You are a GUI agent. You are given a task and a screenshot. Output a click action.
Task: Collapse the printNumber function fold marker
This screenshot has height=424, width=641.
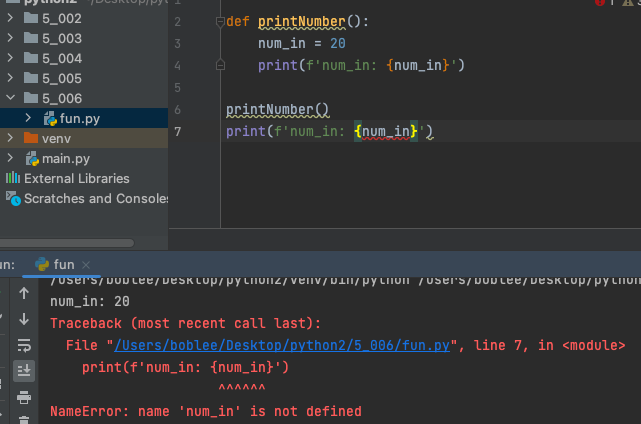220,21
